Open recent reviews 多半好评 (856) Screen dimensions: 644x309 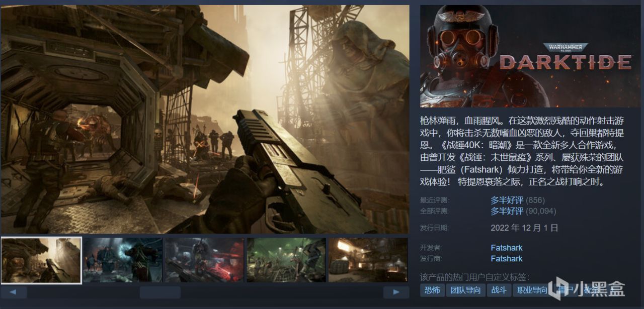coord(518,200)
